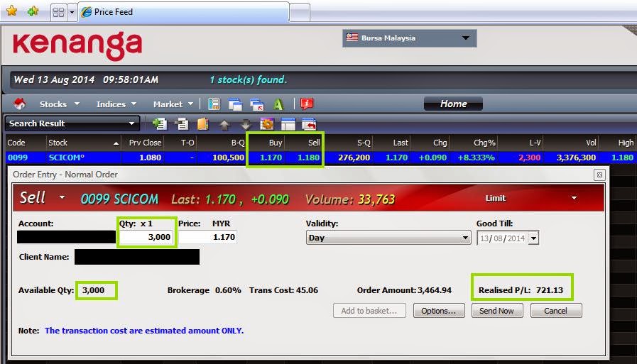Open the Sell order side dropdown
The width and height of the screenshot is (637, 364).
pyautogui.click(x=62, y=198)
